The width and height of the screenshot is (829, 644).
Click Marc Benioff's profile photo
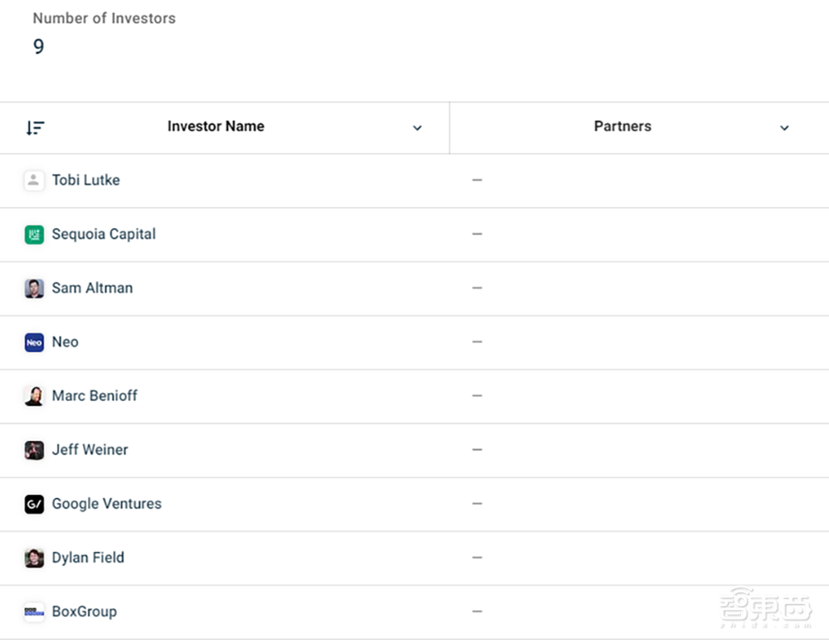[x=34, y=396]
